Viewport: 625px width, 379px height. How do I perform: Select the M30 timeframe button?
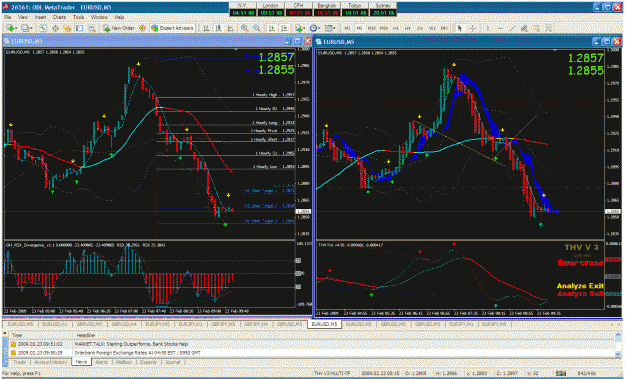click(x=384, y=28)
